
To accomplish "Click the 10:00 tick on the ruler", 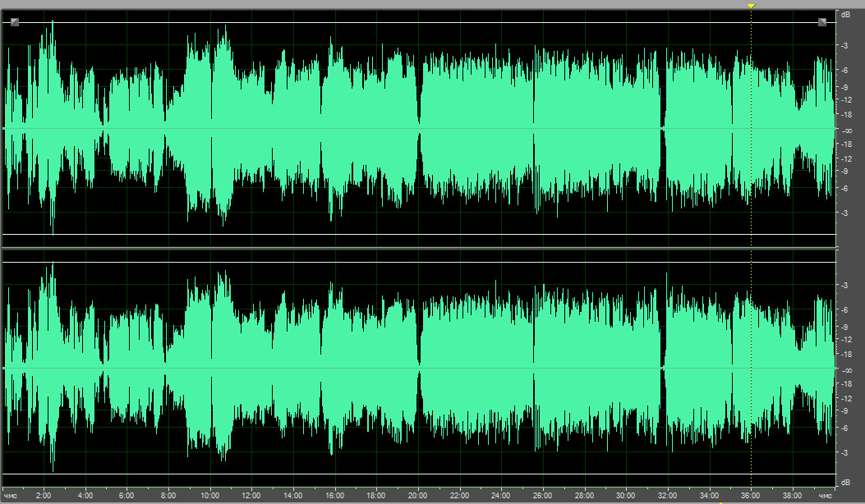I will click(210, 496).
